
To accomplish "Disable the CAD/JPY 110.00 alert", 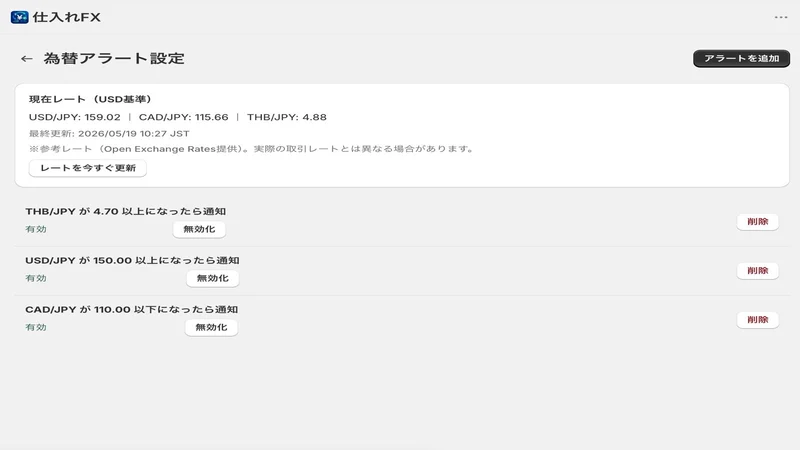I will tap(211, 327).
